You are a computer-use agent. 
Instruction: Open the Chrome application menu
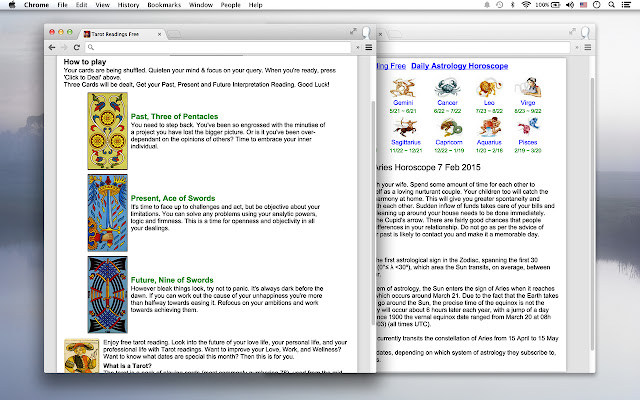tap(36, 5)
